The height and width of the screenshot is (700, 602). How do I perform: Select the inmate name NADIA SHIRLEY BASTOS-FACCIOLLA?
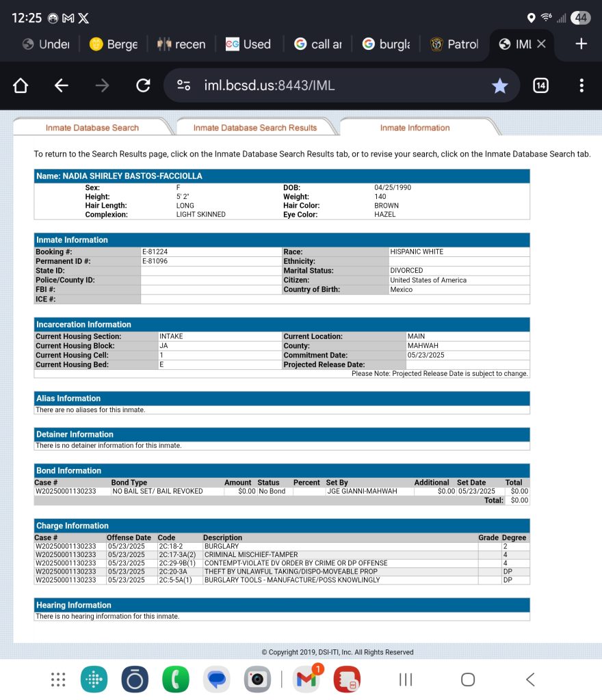[132, 176]
